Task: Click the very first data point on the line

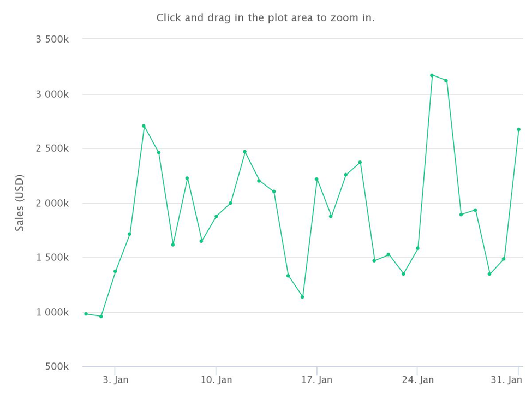Action: pos(86,314)
